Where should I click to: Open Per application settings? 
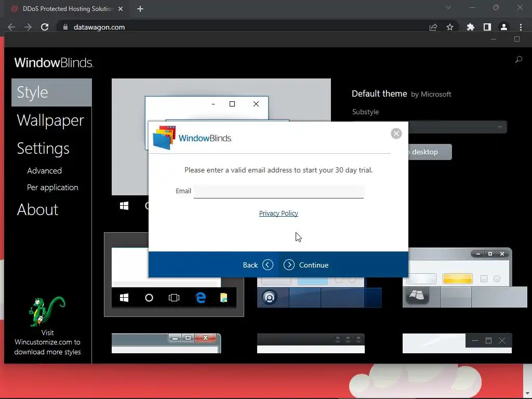[x=52, y=187]
